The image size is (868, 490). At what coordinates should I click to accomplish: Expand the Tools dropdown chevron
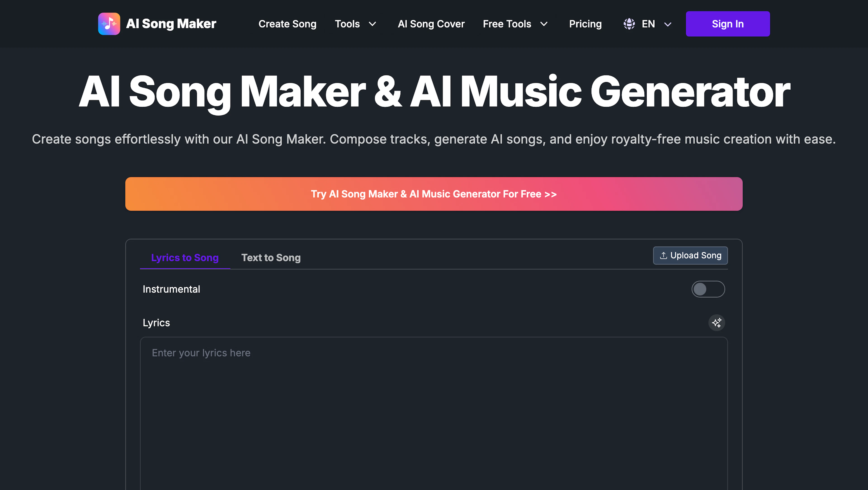click(373, 24)
